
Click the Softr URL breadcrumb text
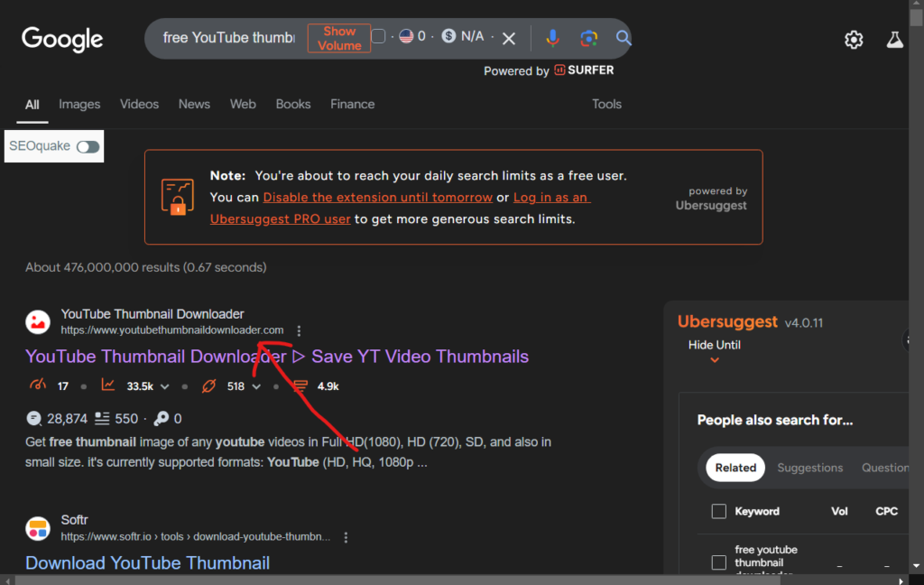tap(196, 537)
